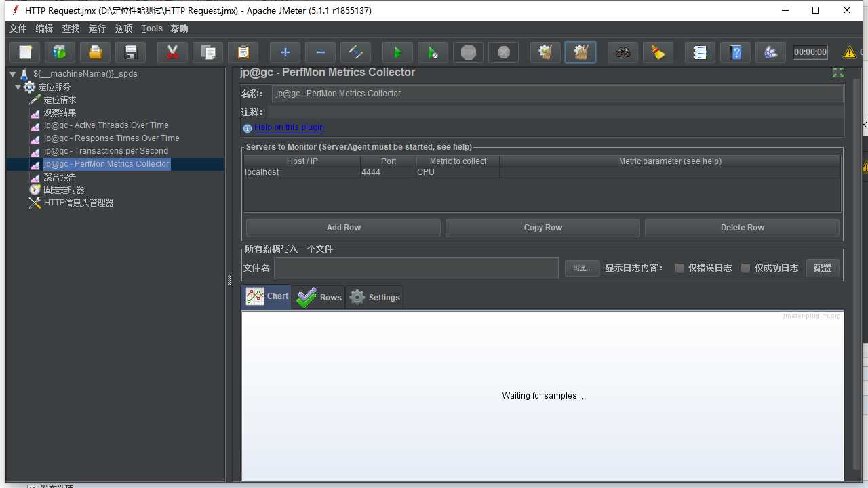Click the warning triangle log indicator

tap(849, 52)
